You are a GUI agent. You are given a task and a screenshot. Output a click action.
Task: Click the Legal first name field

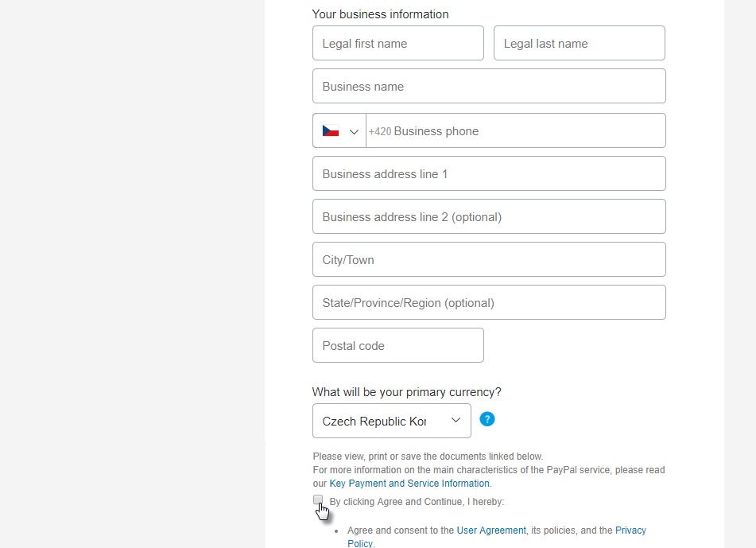click(x=397, y=44)
